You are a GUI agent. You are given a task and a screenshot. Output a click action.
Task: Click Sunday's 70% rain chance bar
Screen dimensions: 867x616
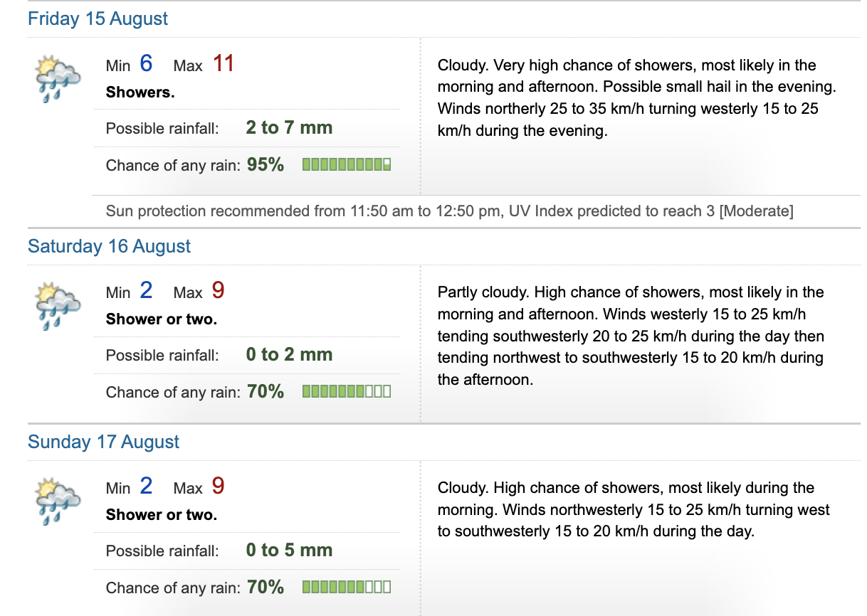(347, 588)
